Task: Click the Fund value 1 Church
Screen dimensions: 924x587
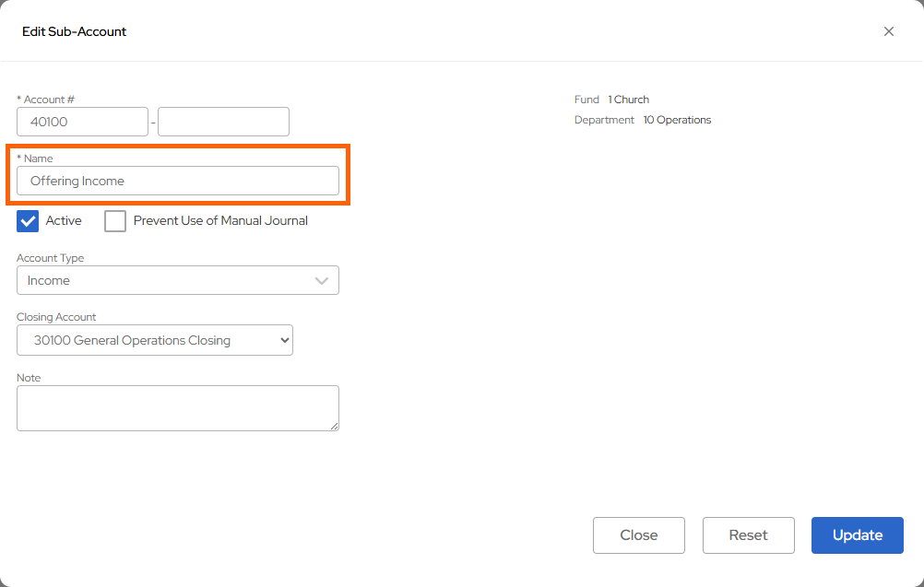Action: 629,99
